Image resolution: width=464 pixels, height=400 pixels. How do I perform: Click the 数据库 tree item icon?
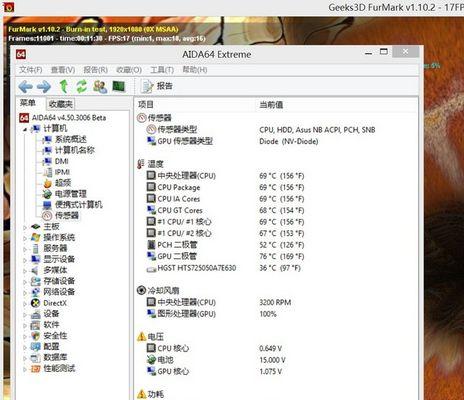click(x=35, y=358)
